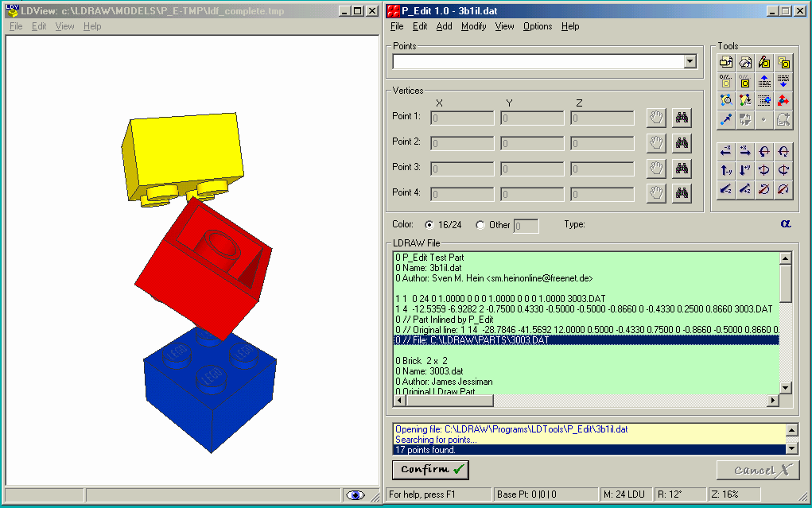
Task: Expand the Points dropdown list
Action: [x=690, y=62]
